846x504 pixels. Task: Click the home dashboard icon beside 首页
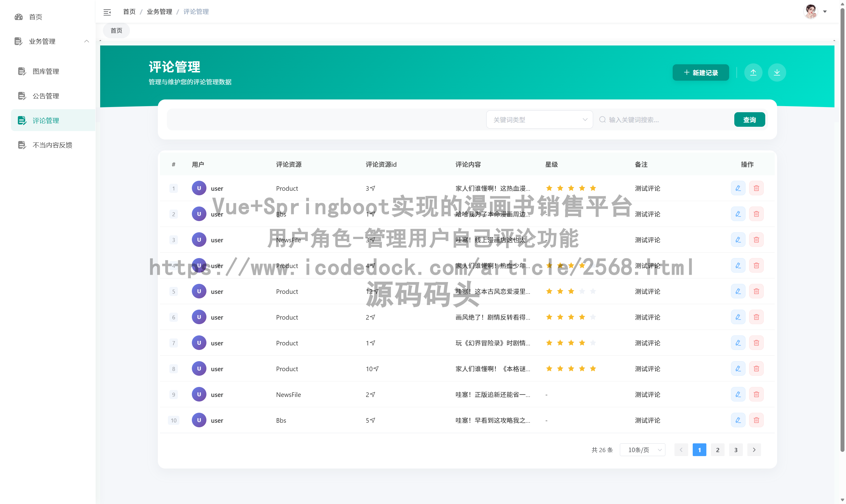19,17
